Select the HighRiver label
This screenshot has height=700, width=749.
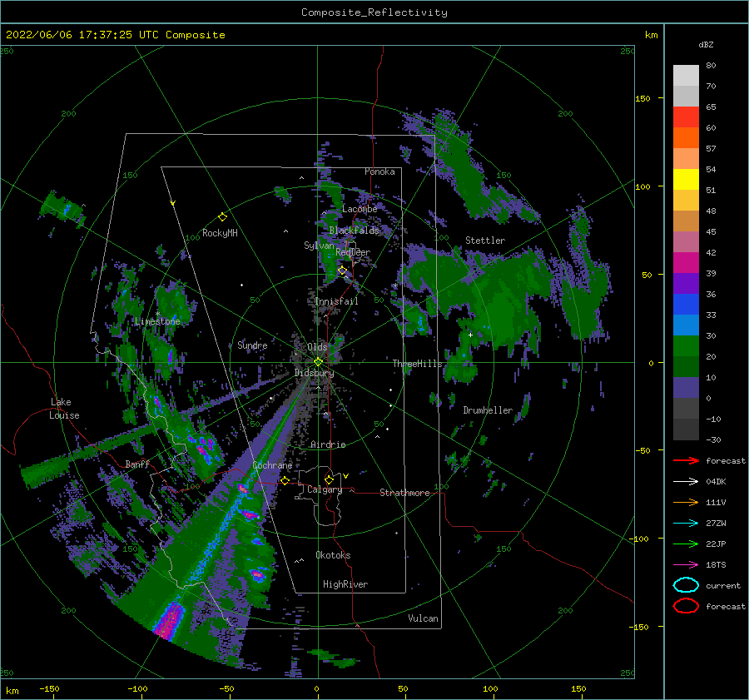pyautogui.click(x=345, y=584)
